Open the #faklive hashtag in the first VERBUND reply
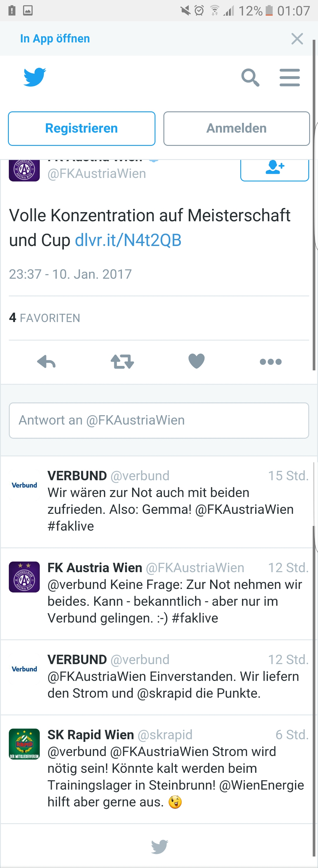Screen dimensions: 318x868 71,526
